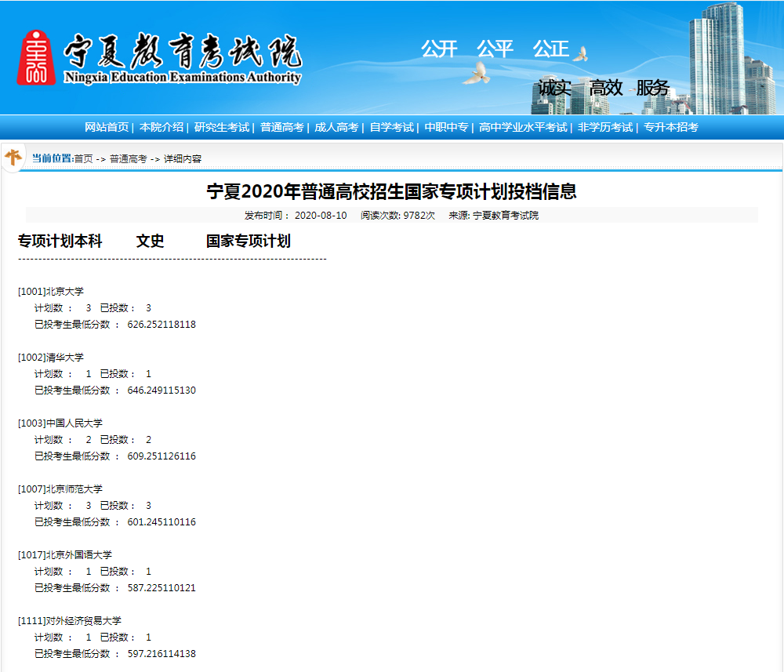Image resolution: width=784 pixels, height=672 pixels.
Task: Select 普通高考 in the navigation bar
Action: (x=282, y=128)
